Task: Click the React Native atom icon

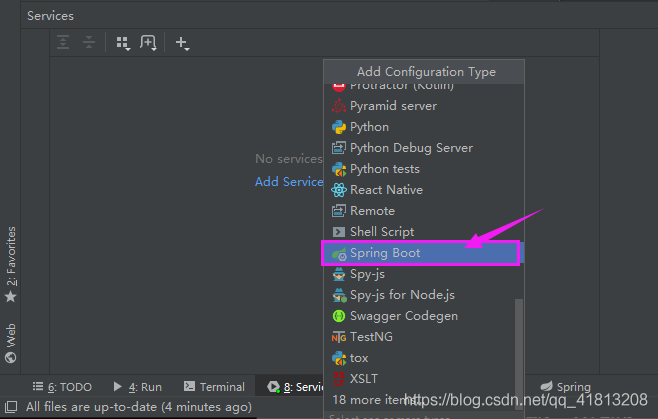Action: click(338, 190)
